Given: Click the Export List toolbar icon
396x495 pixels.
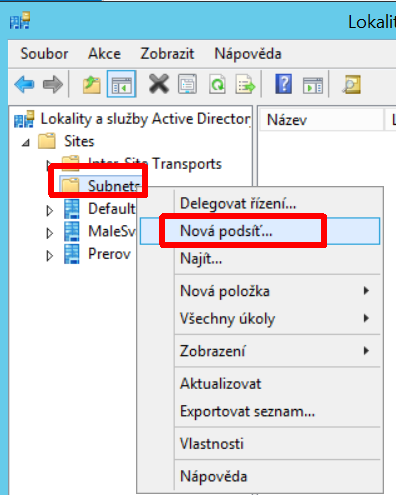Looking at the screenshot, I should [x=245, y=84].
